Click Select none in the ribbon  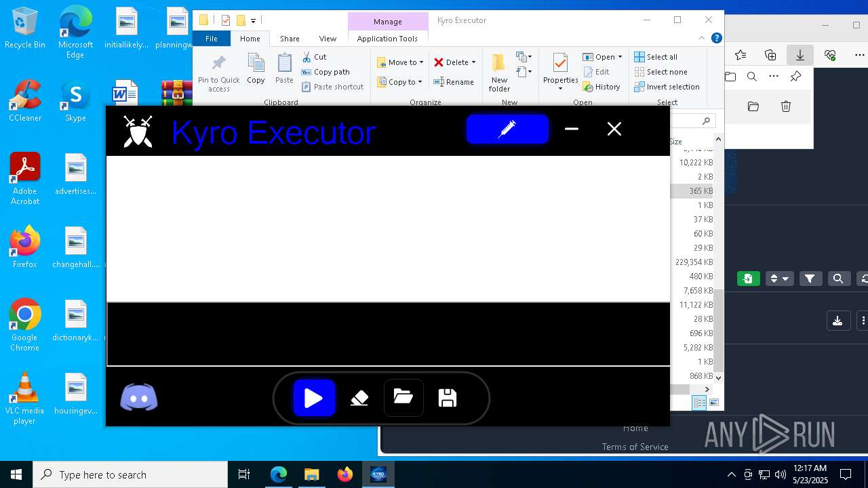660,72
